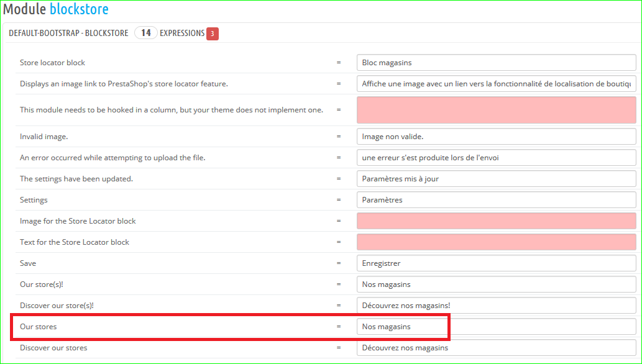Click 'An error occurred while attempting to upload' text
The height and width of the screenshot is (364, 642).
[x=112, y=158]
